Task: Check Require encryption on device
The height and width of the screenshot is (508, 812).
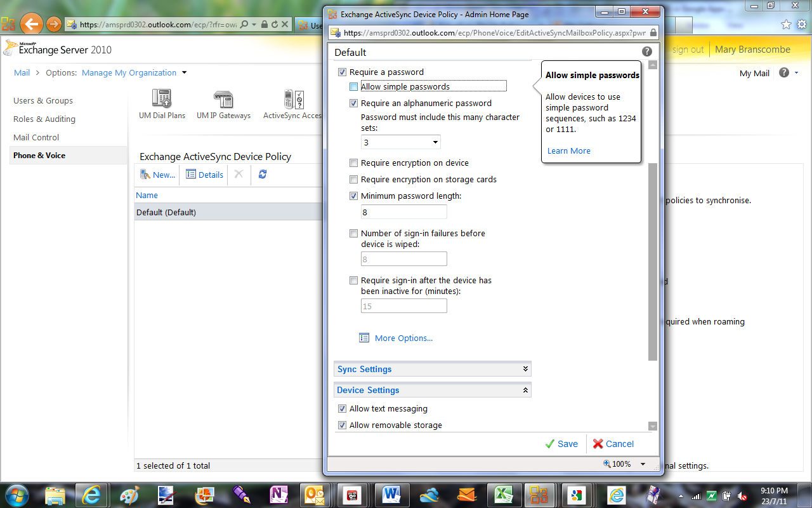Action: point(353,163)
